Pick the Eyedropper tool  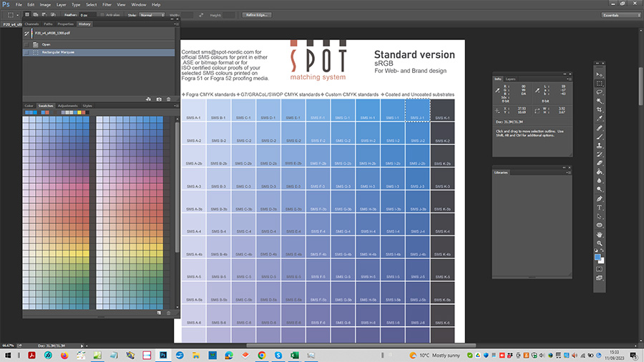click(600, 119)
